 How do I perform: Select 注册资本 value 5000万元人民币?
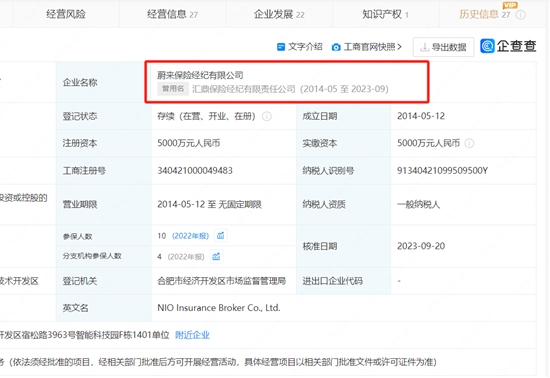(188, 143)
